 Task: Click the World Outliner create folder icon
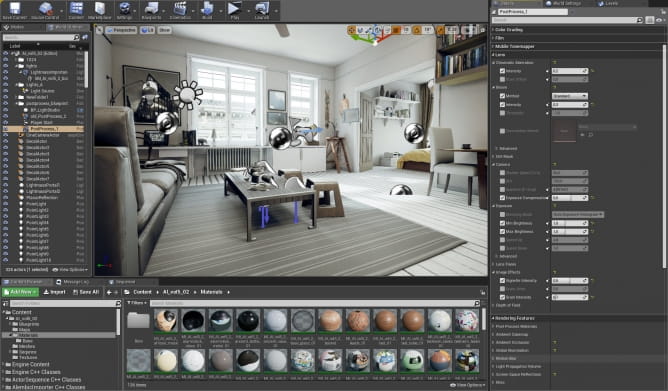tap(85, 37)
